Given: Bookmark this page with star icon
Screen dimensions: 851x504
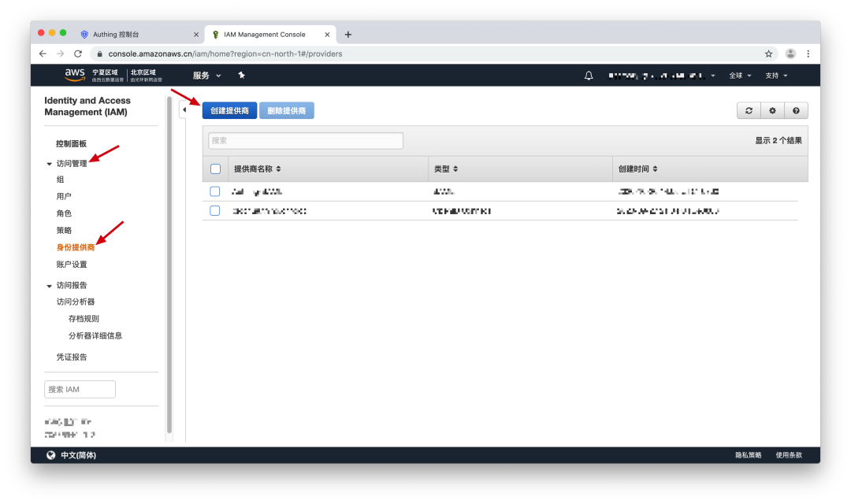Looking at the screenshot, I should coord(768,54).
